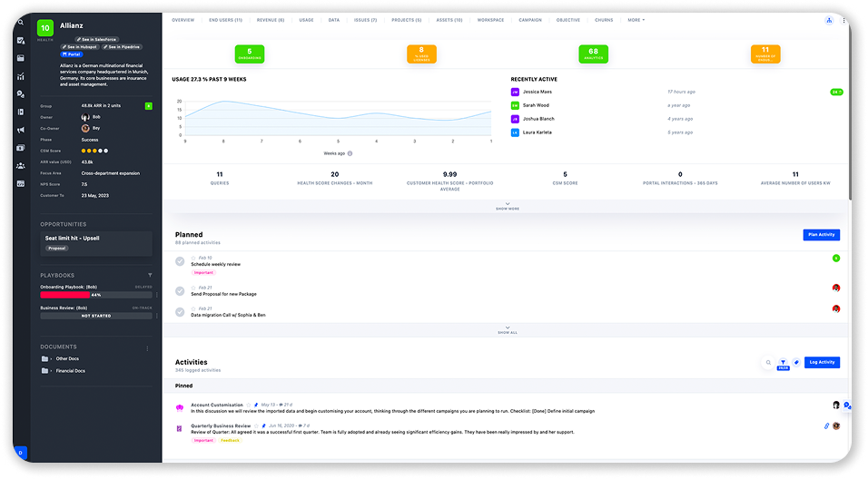This screenshot has height=479, width=868.
Task: Mark Schedule weekly review as complete
Action: click(x=180, y=261)
